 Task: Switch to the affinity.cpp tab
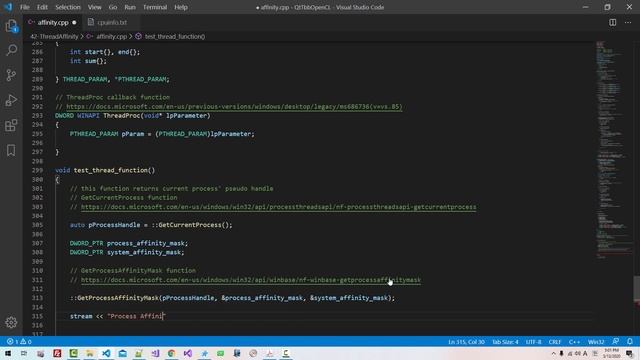(x=53, y=22)
